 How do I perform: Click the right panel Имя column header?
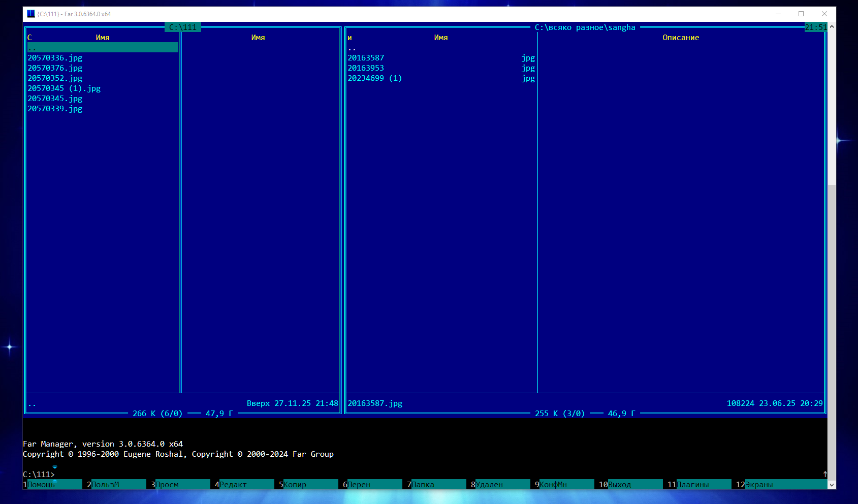[441, 38]
